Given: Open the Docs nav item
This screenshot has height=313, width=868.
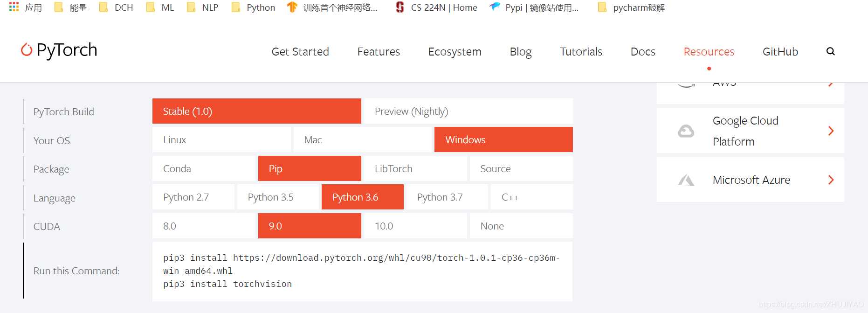Looking at the screenshot, I should pyautogui.click(x=643, y=51).
